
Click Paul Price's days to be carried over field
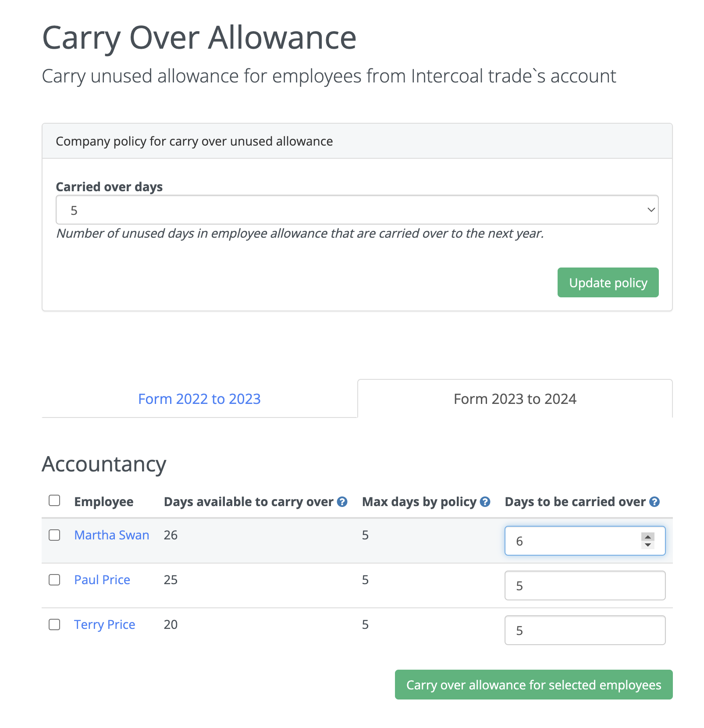585,586
